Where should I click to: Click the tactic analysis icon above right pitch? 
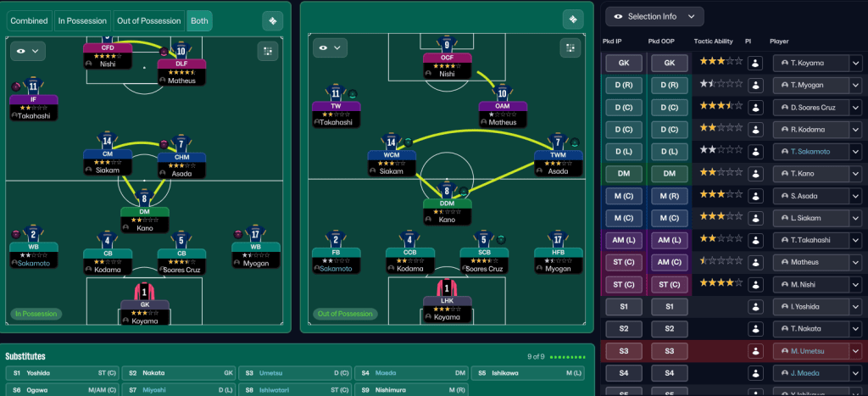[x=573, y=20]
